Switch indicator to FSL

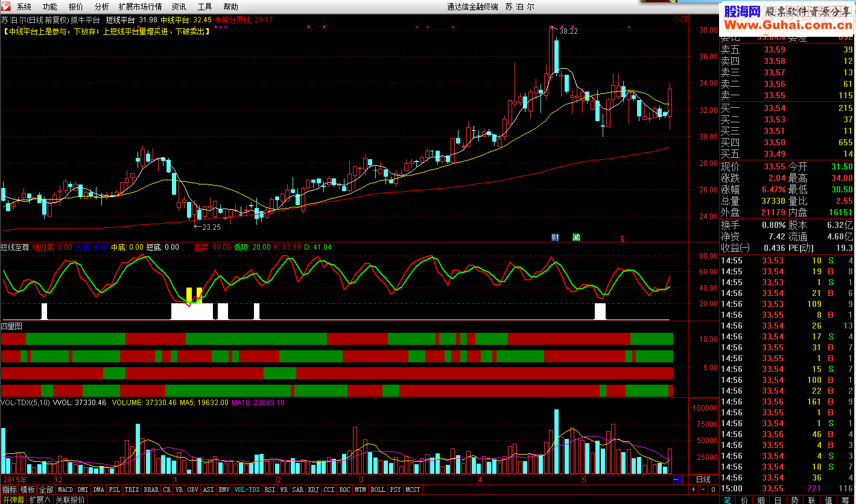(114, 490)
